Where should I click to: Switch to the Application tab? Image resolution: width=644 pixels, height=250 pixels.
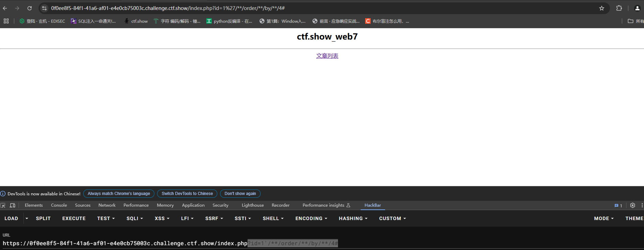click(x=193, y=205)
